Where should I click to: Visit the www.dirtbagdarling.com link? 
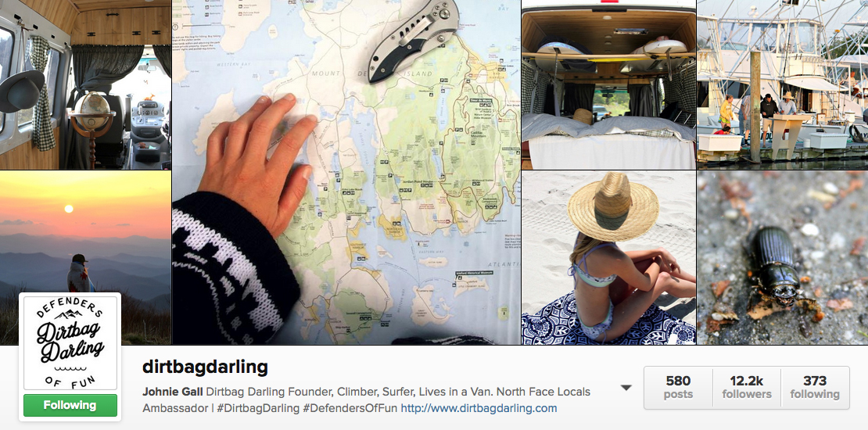click(x=479, y=408)
